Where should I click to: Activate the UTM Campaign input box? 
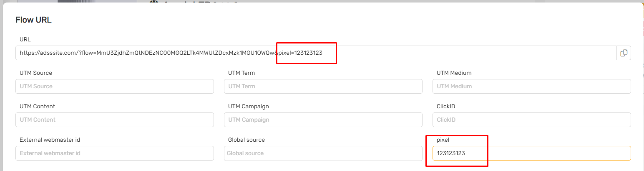pos(323,120)
